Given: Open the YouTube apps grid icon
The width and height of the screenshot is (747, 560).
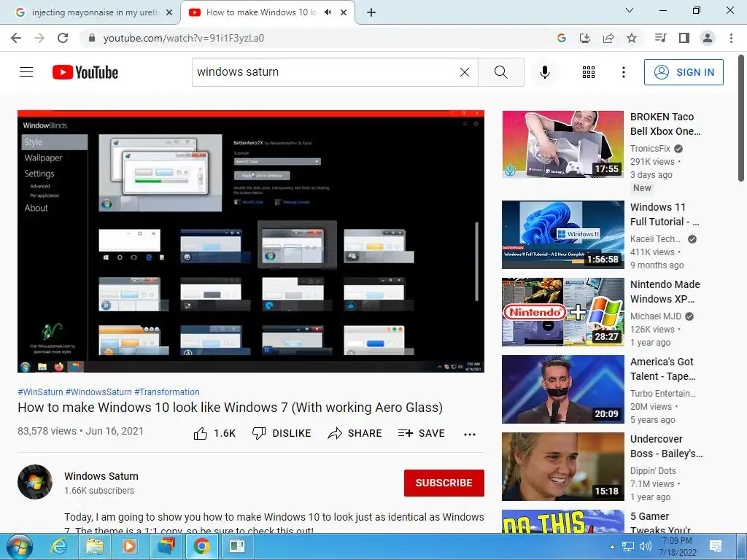Looking at the screenshot, I should coord(589,72).
